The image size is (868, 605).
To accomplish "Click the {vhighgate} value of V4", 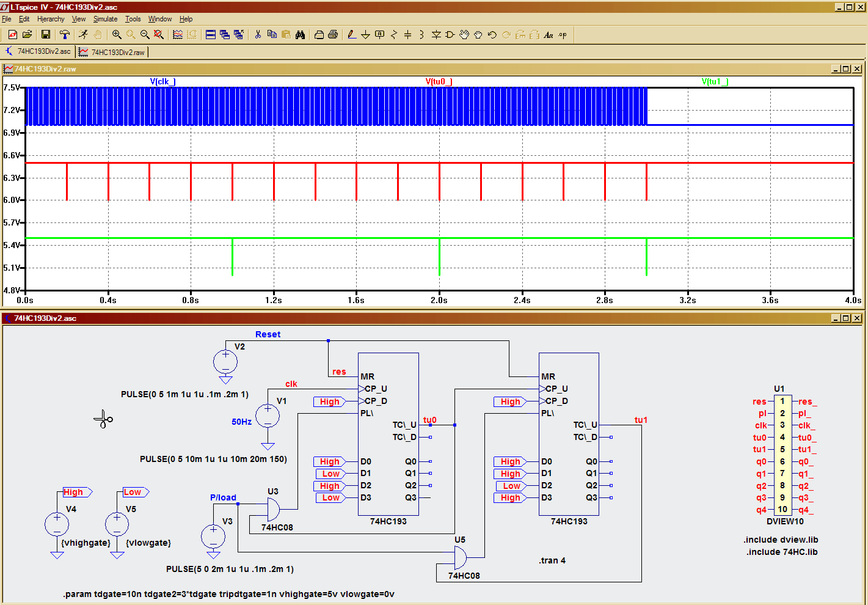I will pyautogui.click(x=86, y=543).
